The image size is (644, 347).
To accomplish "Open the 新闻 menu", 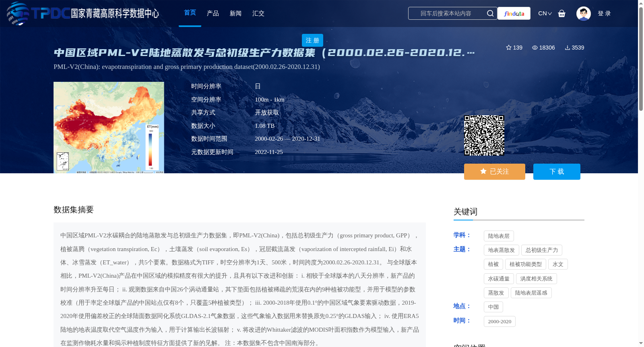I will click(x=235, y=13).
